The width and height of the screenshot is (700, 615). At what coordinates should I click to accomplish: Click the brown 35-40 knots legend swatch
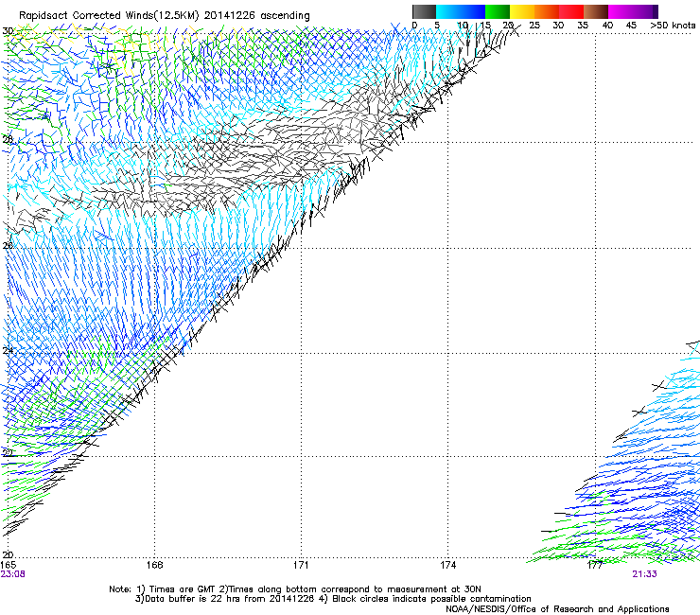596,11
